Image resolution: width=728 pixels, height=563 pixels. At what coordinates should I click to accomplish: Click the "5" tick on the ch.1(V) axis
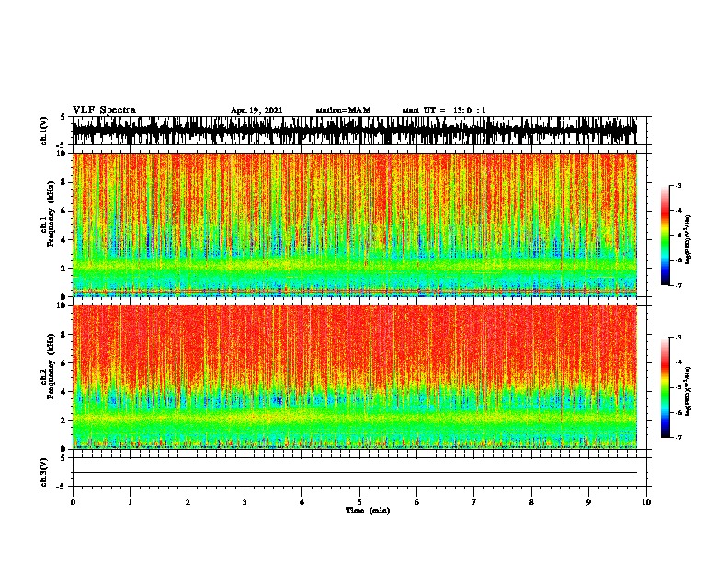(63, 117)
